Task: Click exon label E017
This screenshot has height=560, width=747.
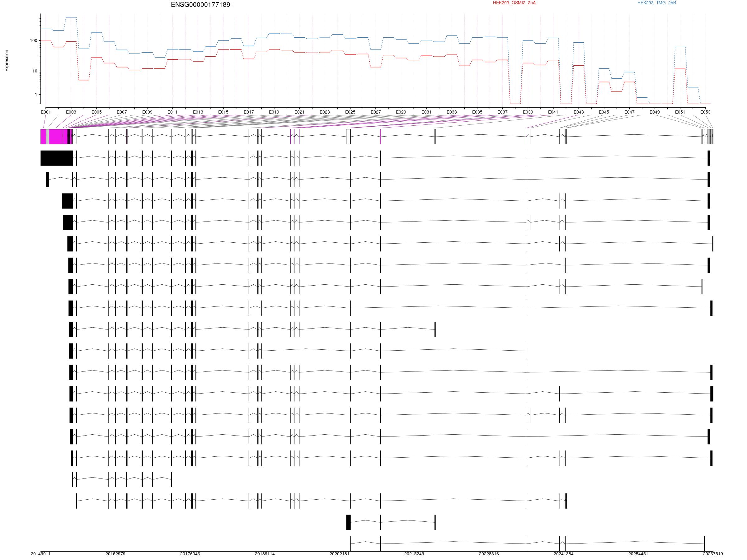Action: pos(249,112)
